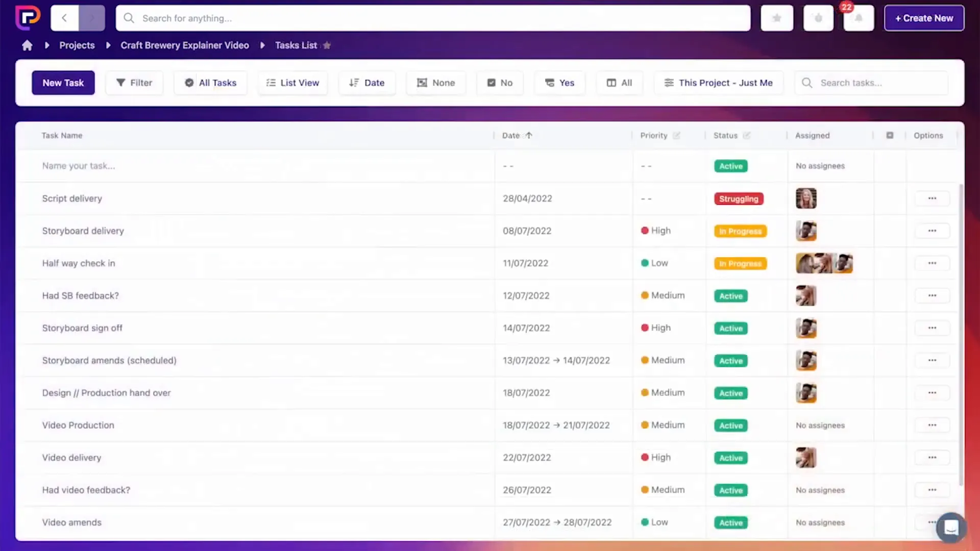Open notifications bell with 22 badge
Image resolution: width=980 pixels, height=551 pixels.
(x=859, y=18)
